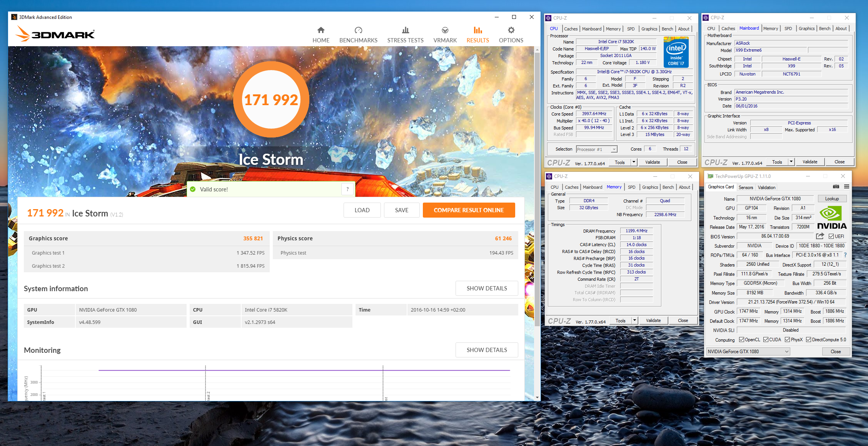The image size is (868, 446).
Task: Click the 3DMark Advanced Edition title icon
Action: 14,17
